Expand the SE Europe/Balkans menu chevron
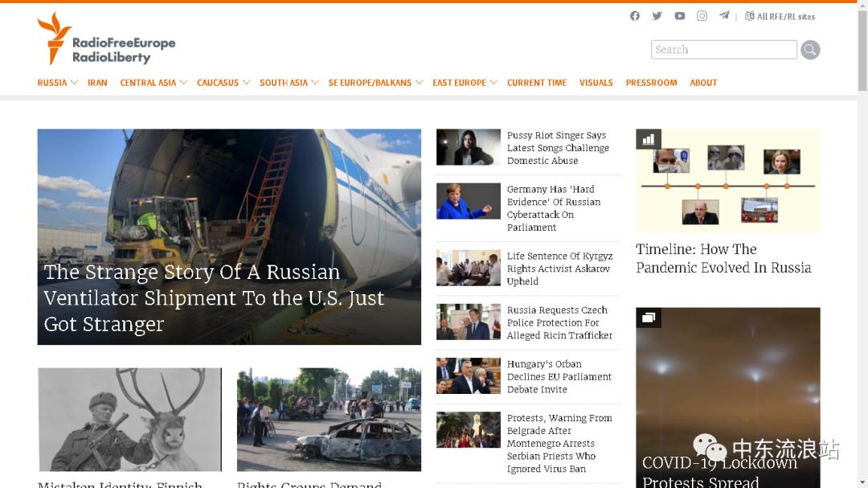Viewport: 868px width, 488px height. click(419, 83)
